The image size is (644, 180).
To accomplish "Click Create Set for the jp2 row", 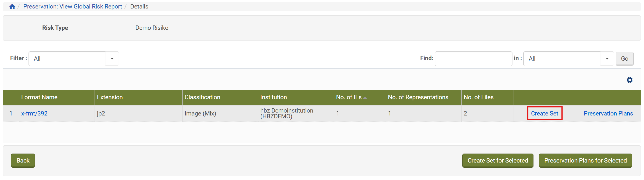I will tap(544, 113).
